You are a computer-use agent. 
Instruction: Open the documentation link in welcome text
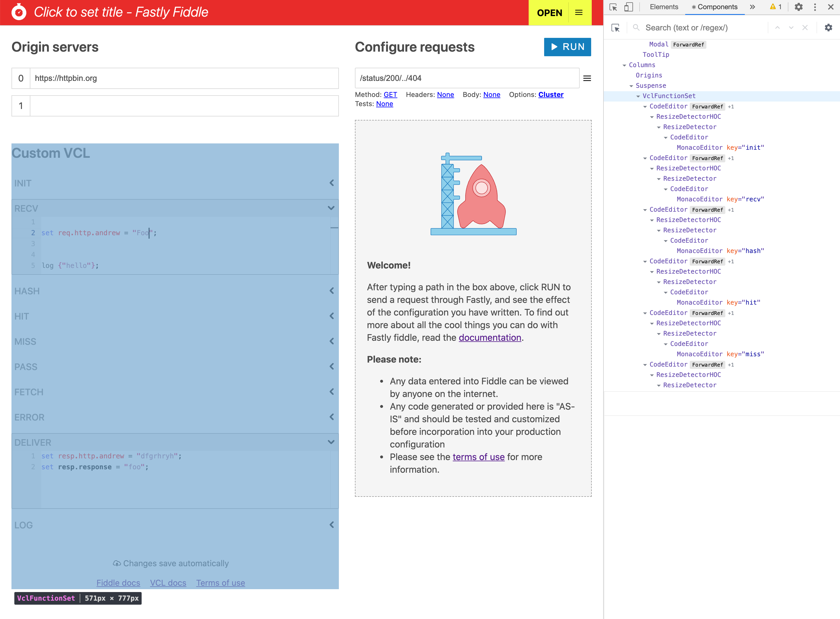tap(490, 338)
